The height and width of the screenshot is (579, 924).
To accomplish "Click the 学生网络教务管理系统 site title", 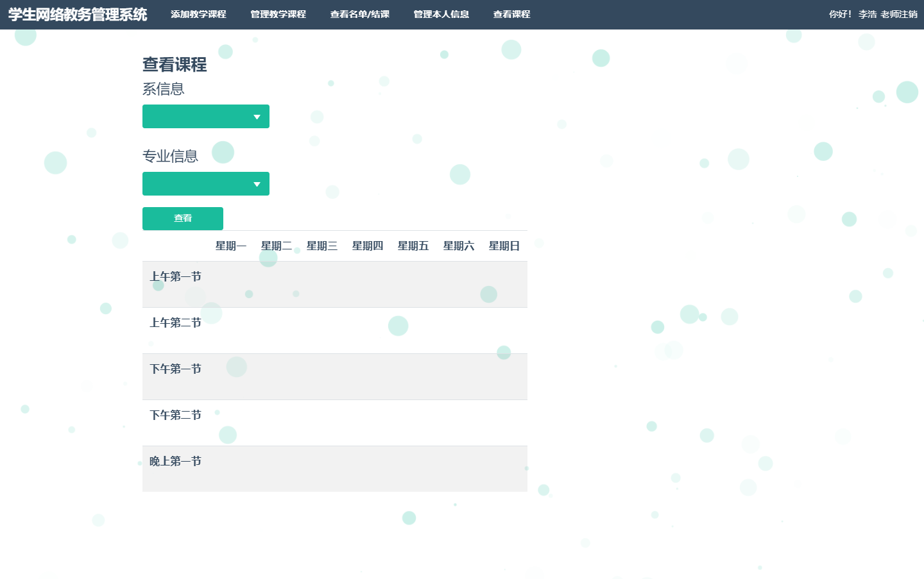I will tap(78, 15).
